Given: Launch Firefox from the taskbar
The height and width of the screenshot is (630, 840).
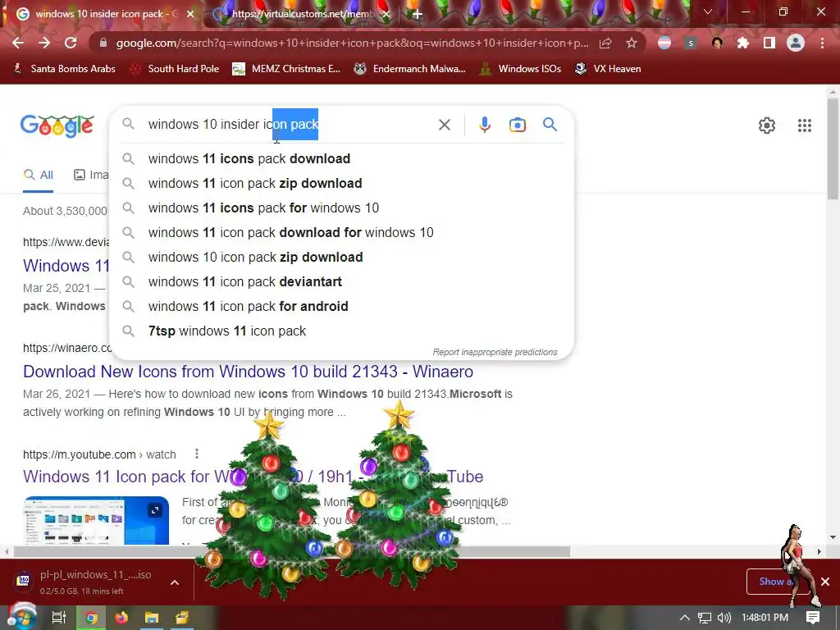Looking at the screenshot, I should click(x=121, y=618).
